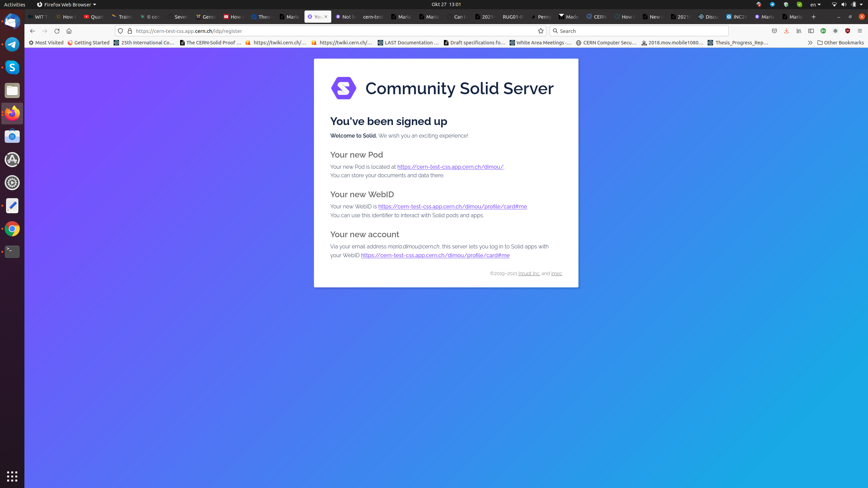
Task: Open 'Draft specifications fo...' bookmark
Action: point(474,43)
